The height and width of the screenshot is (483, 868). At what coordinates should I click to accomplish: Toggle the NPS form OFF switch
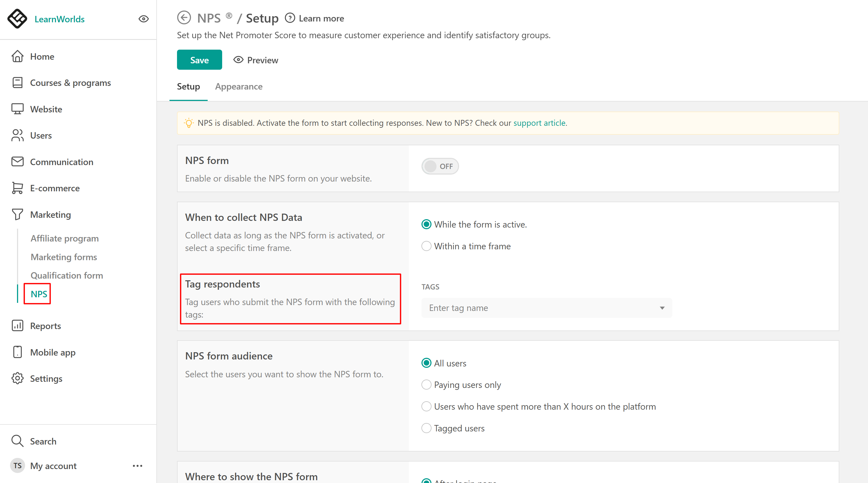439,166
